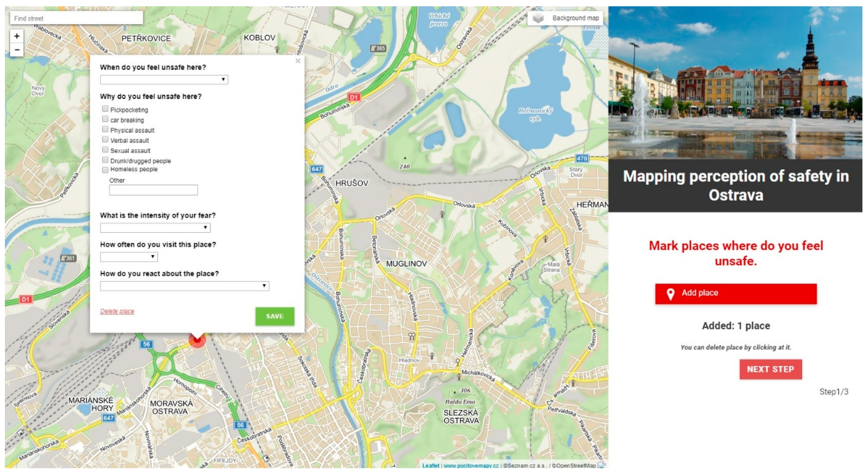The width and height of the screenshot is (868, 474).
Task: Open 'When do you feel unsafe' dropdown
Action: tap(164, 80)
